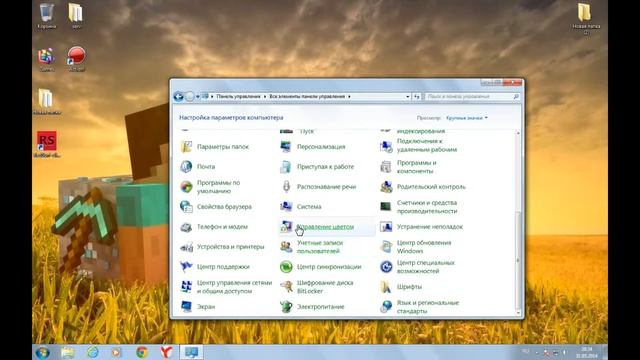The width and height of the screenshot is (640, 360).
Task: Click the scrollbar up arrow
Action: tap(518, 133)
